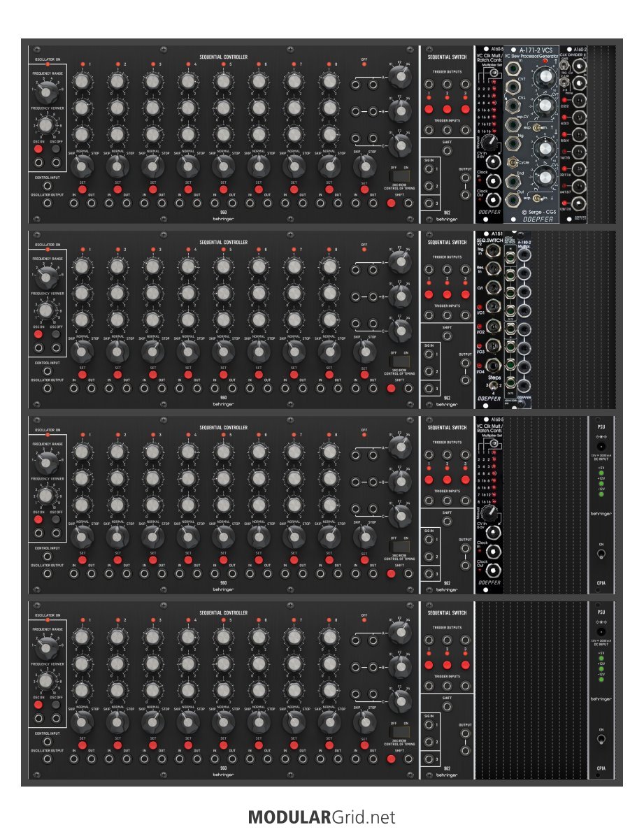Click the DC input socket on bottom-row PSU
This screenshot has width=644, height=832.
pos(601,632)
